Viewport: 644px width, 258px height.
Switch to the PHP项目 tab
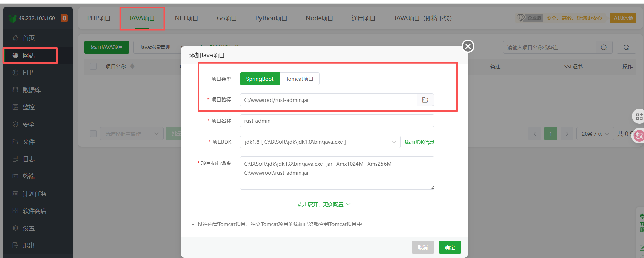tap(99, 18)
